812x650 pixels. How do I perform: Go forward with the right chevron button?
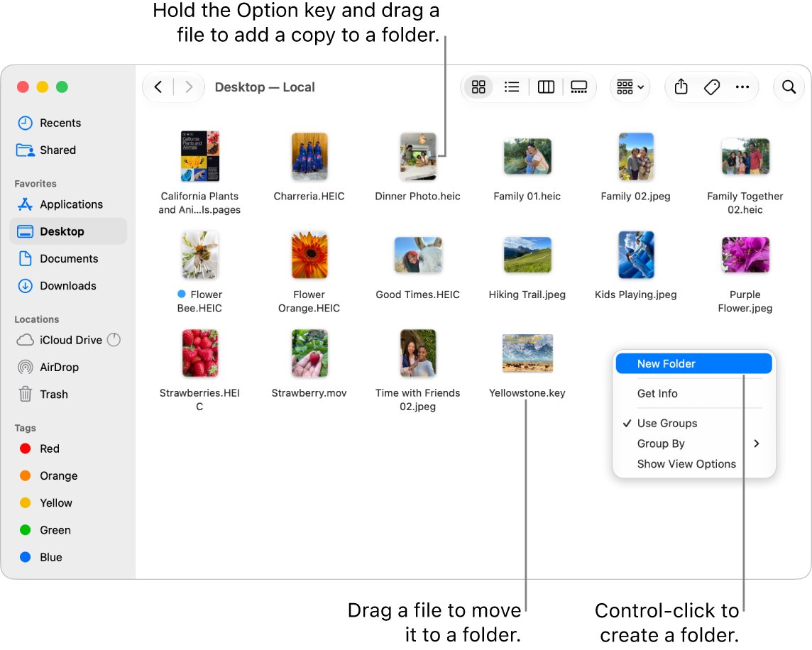pos(189,87)
